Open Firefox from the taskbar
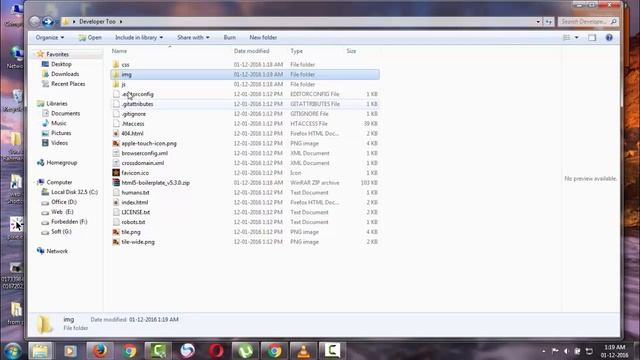The width and height of the screenshot is (640, 360). 100,351
